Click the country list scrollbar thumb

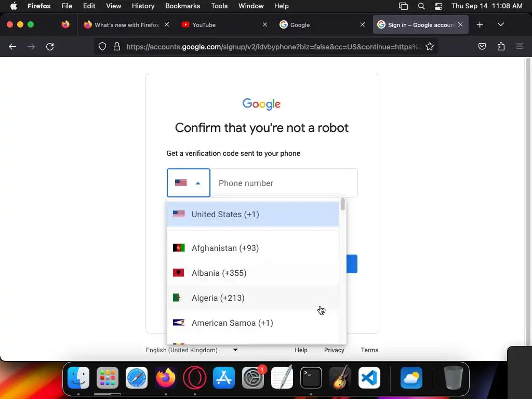pyautogui.click(x=343, y=204)
